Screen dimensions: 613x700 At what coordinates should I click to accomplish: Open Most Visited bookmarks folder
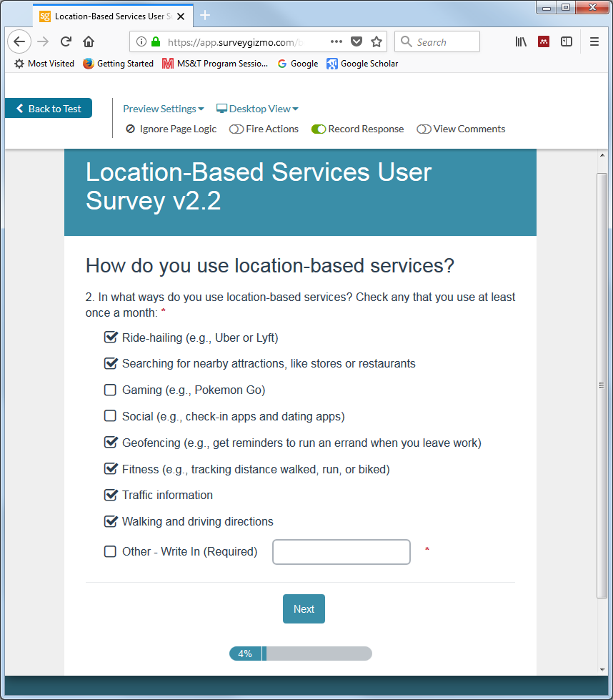tap(44, 64)
